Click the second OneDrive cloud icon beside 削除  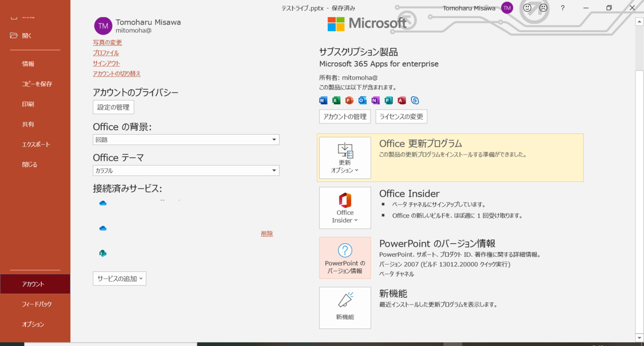click(x=103, y=228)
